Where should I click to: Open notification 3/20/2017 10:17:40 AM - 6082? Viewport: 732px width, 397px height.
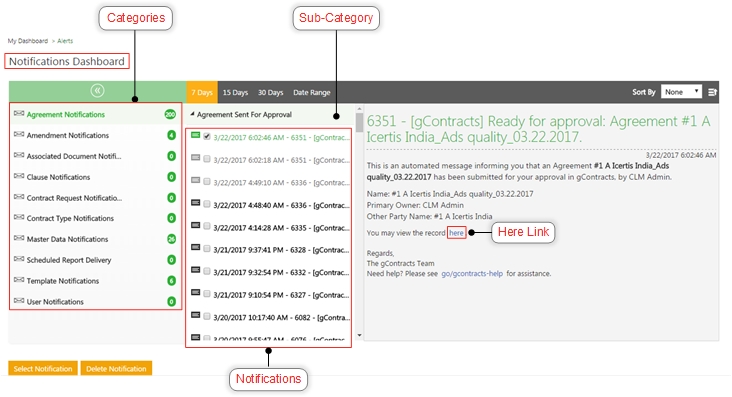282,318
